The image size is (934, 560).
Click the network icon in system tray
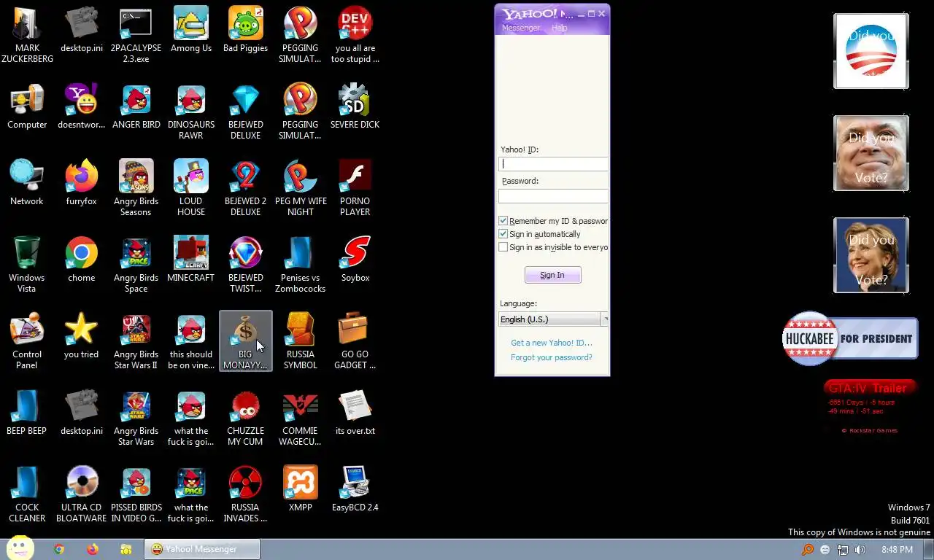click(842, 550)
